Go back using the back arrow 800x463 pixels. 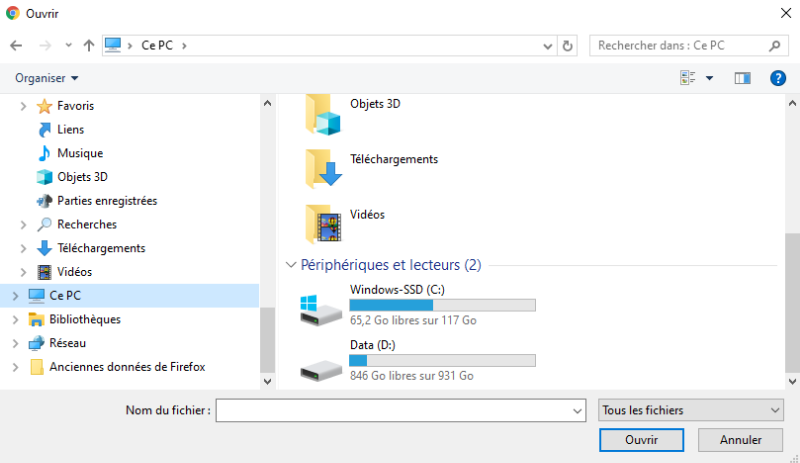[x=16, y=45]
